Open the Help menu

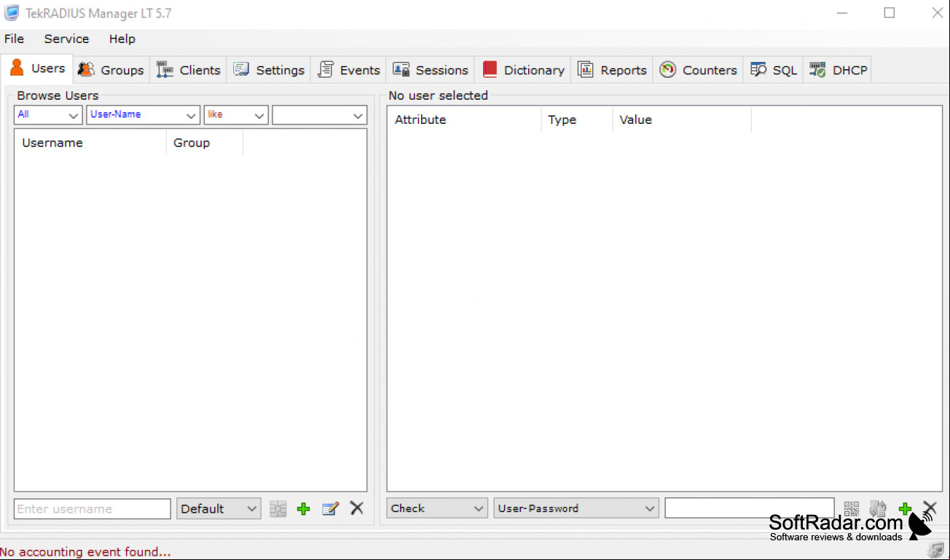coord(122,39)
